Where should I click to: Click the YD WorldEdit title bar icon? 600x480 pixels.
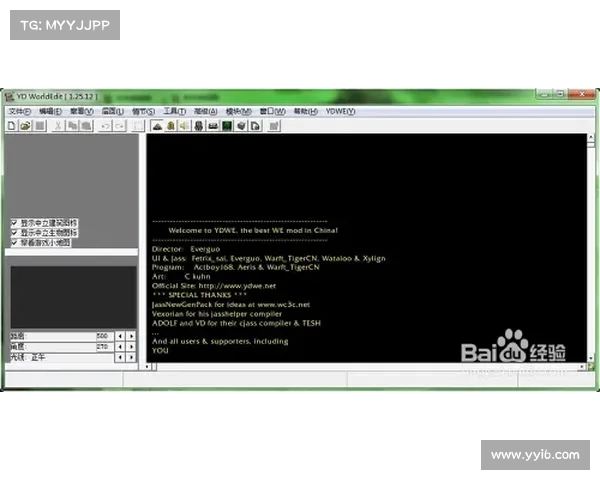(x=9, y=96)
